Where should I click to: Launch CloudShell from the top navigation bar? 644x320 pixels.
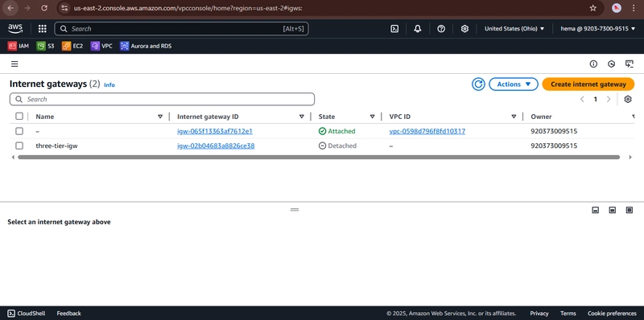pos(394,29)
